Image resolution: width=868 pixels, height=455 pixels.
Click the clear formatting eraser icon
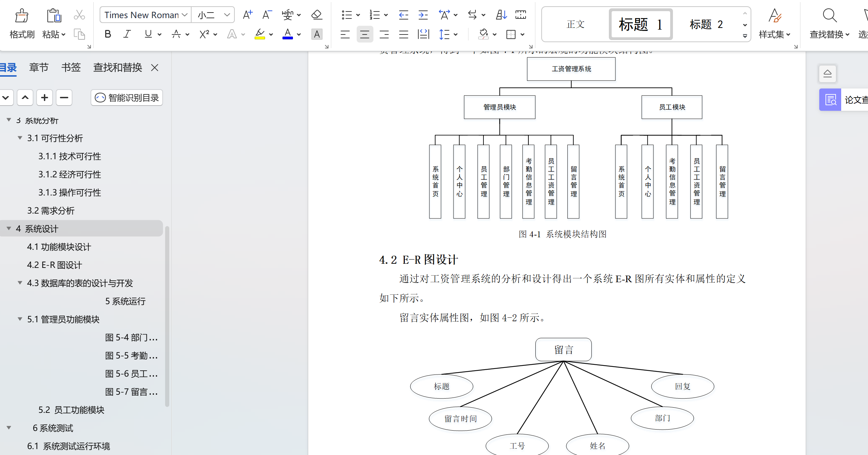click(317, 15)
